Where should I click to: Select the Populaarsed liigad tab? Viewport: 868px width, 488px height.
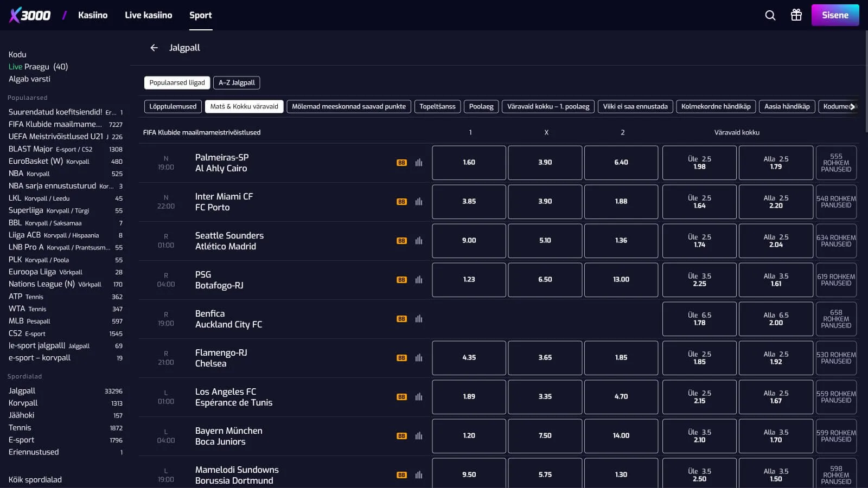177,82
